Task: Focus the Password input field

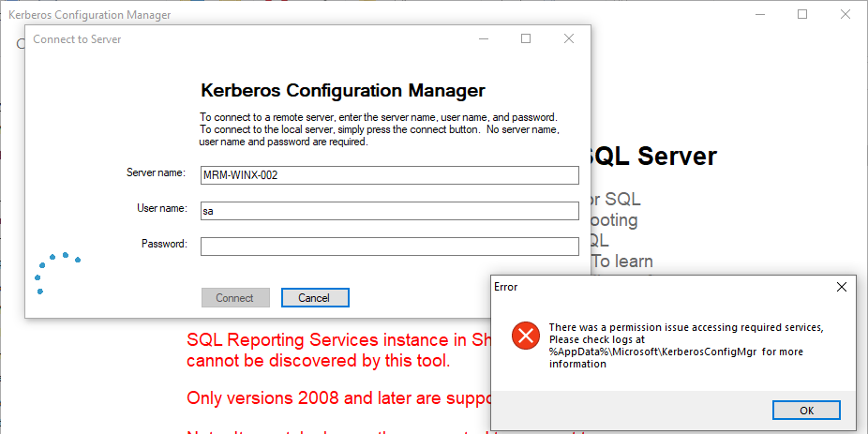Action: pos(390,247)
